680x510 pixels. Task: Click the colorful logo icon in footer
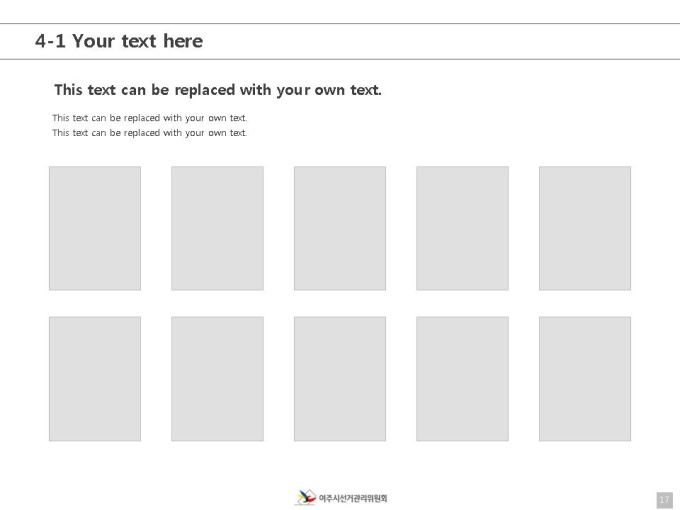pyautogui.click(x=306, y=497)
